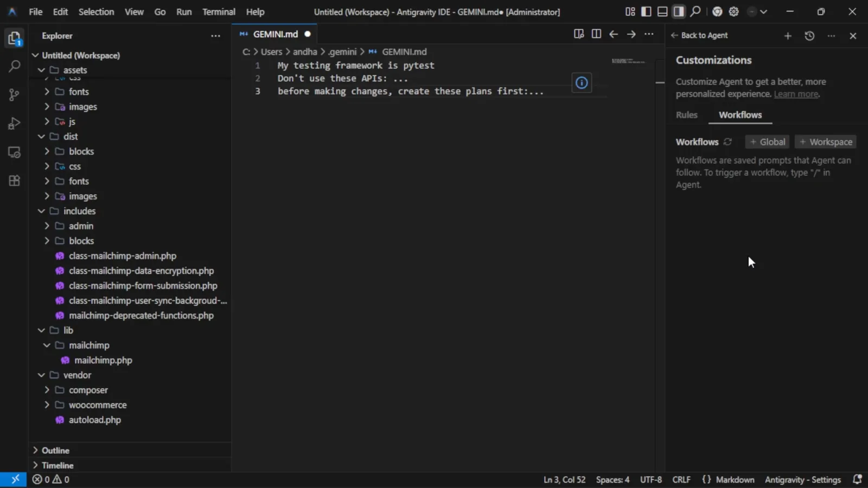
Task: Go Back to Agent
Action: coord(699,35)
